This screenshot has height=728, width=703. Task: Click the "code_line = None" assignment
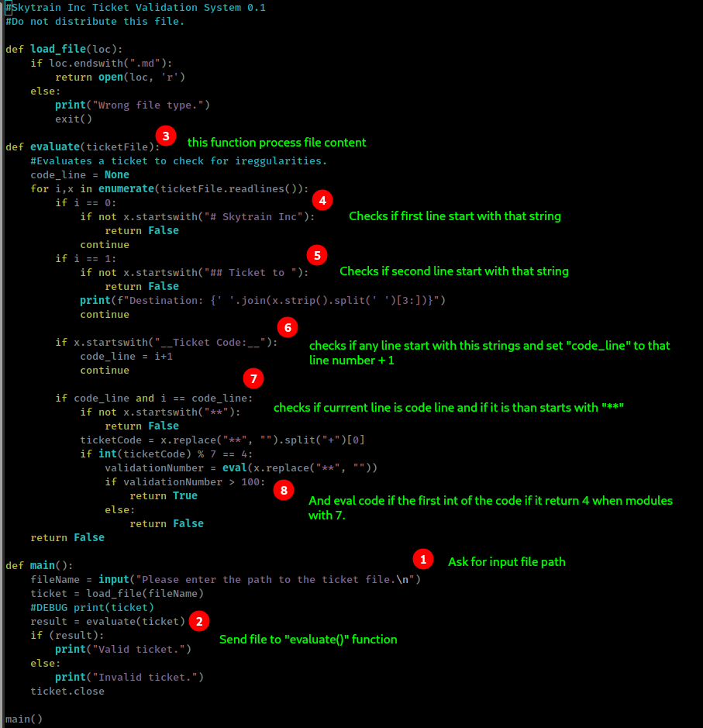coord(80,174)
